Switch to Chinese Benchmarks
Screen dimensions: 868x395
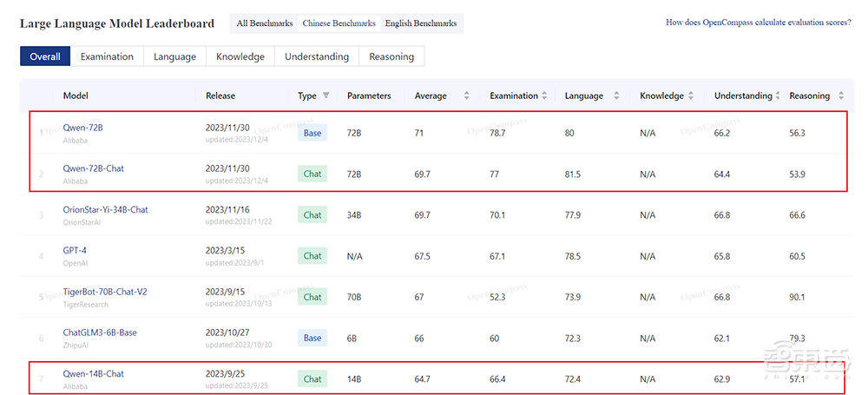tap(339, 23)
